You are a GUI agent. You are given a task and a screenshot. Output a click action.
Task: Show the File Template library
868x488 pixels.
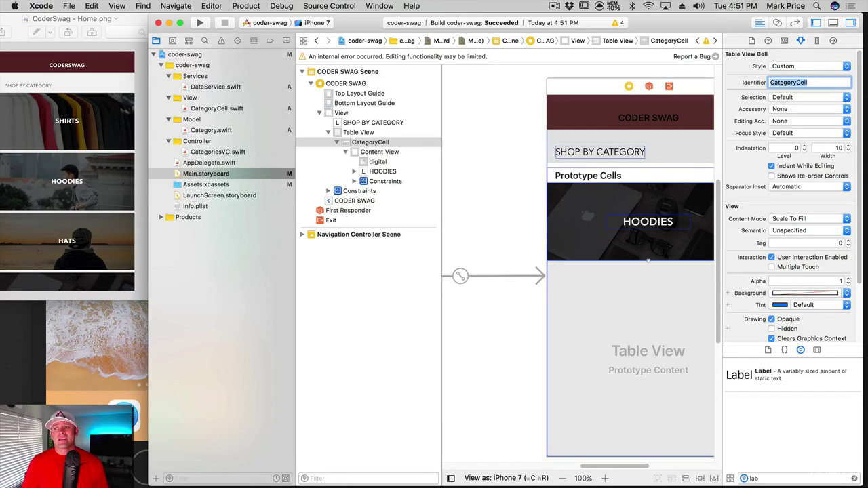(x=768, y=350)
